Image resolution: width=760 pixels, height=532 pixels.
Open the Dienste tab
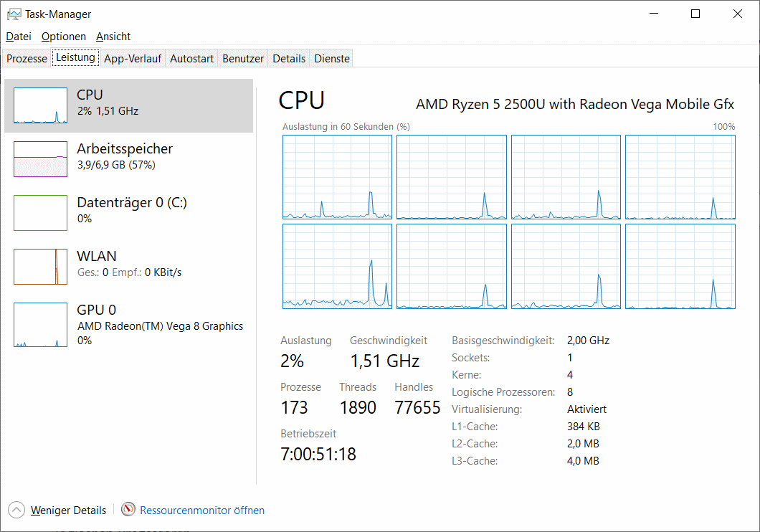(x=331, y=58)
